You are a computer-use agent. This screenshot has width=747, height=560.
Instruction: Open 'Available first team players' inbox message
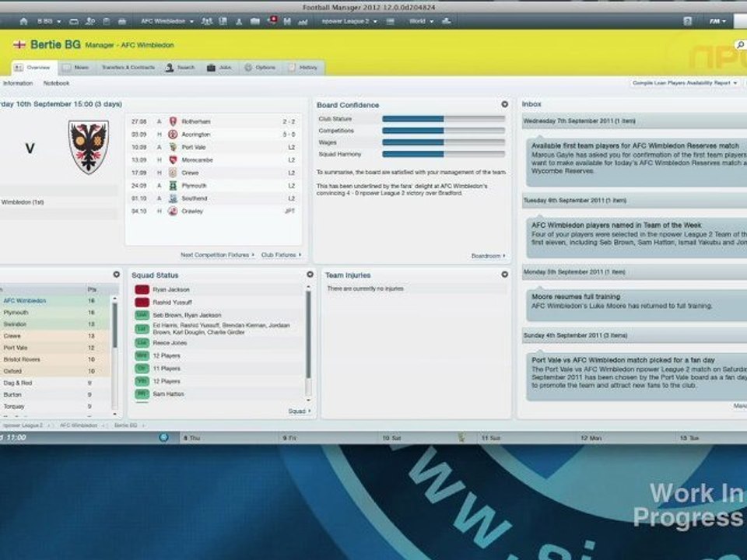636,162
